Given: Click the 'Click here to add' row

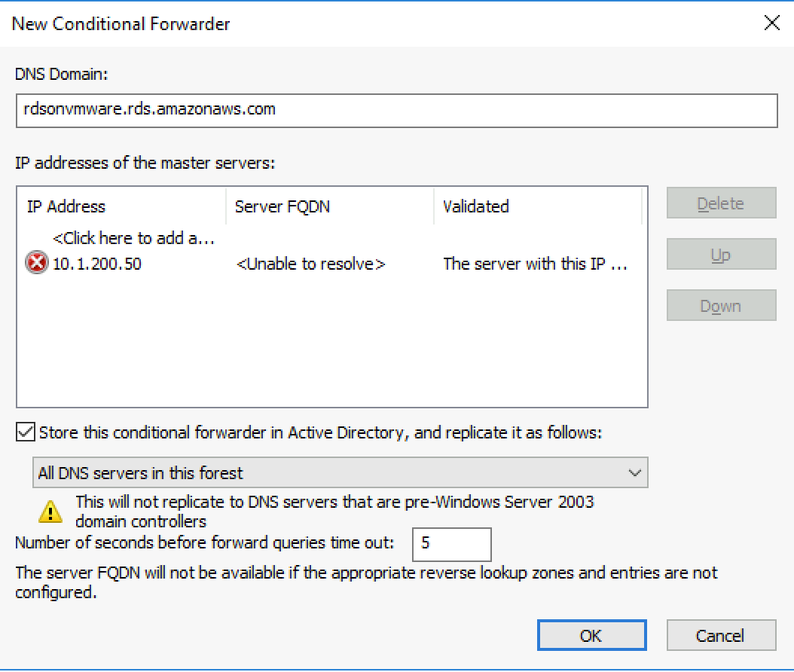Looking at the screenshot, I should click(x=134, y=238).
